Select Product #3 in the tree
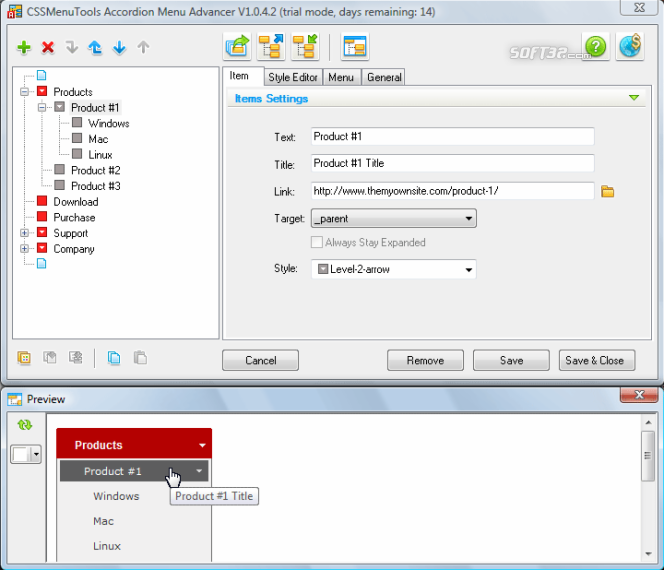Image resolution: width=664 pixels, height=570 pixels. (x=96, y=186)
